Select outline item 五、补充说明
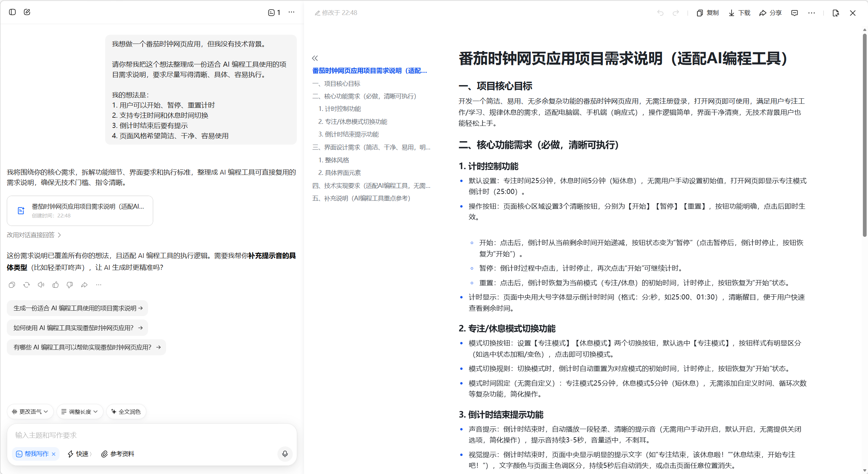Viewport: 868px width, 474px height. tap(361, 198)
